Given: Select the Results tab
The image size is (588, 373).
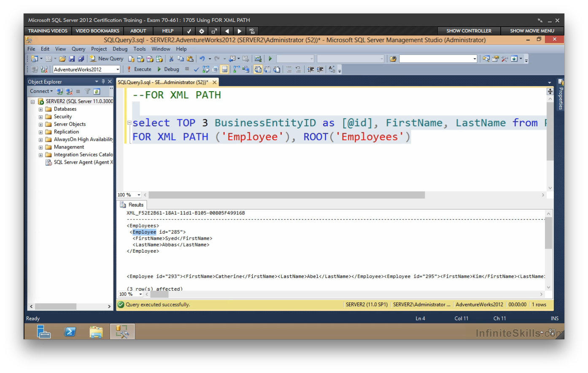Looking at the screenshot, I should click(x=132, y=205).
